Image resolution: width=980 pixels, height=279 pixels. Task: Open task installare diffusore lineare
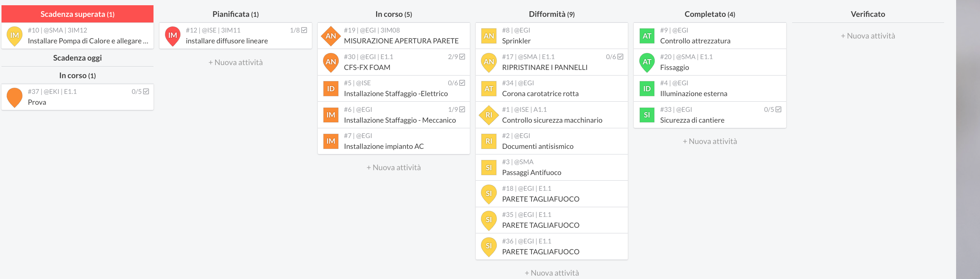236,36
